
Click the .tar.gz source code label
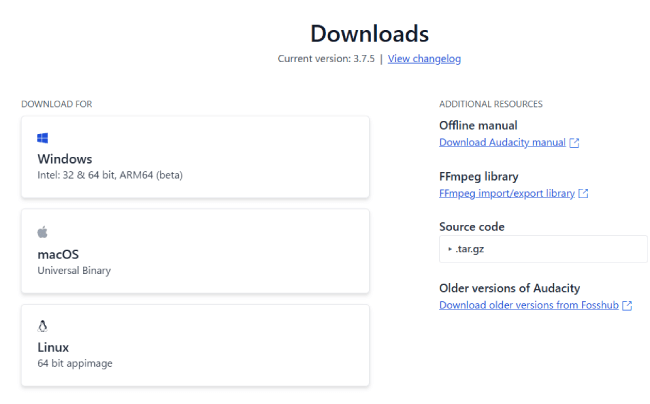tap(470, 249)
